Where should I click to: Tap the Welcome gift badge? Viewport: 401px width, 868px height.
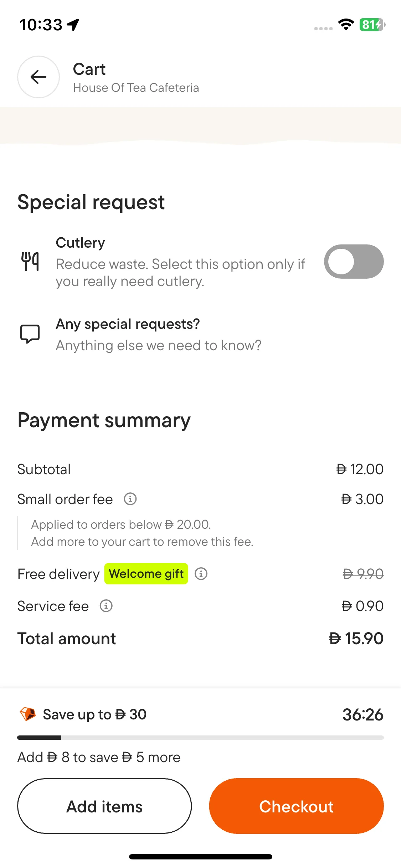pos(146,574)
